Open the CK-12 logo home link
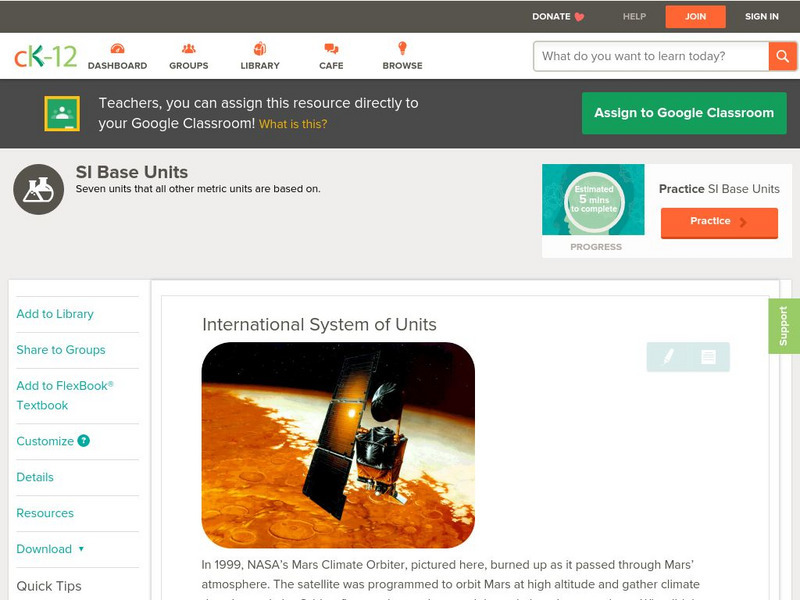 (45, 56)
